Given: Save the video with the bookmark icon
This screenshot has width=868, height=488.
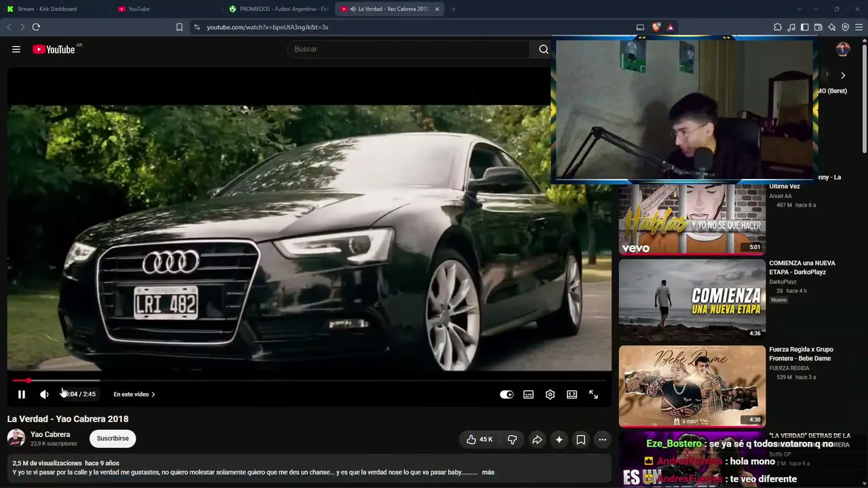Looking at the screenshot, I should (x=581, y=440).
